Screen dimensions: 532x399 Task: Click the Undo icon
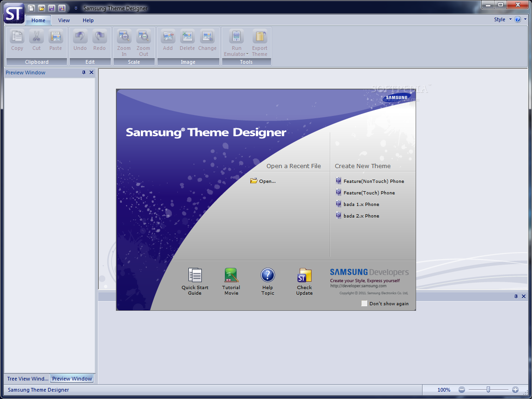80,36
